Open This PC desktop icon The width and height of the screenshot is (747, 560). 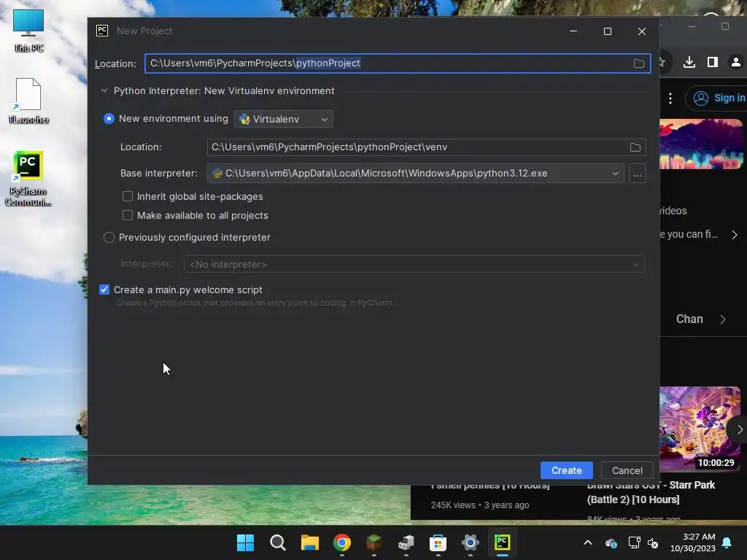click(x=28, y=31)
